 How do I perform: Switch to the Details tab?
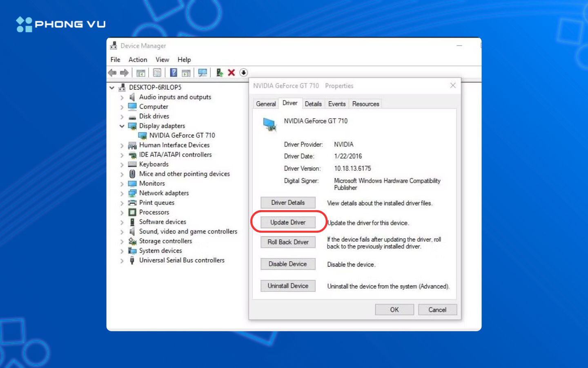pyautogui.click(x=313, y=104)
